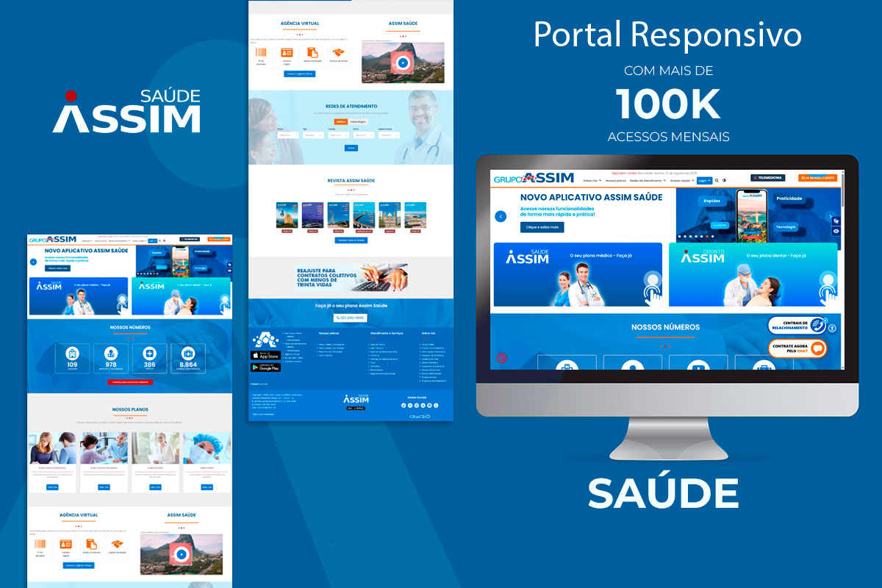Toggle the high-contrast icon in the monitor's navbar
This screenshot has height=588, width=882.
724,180
